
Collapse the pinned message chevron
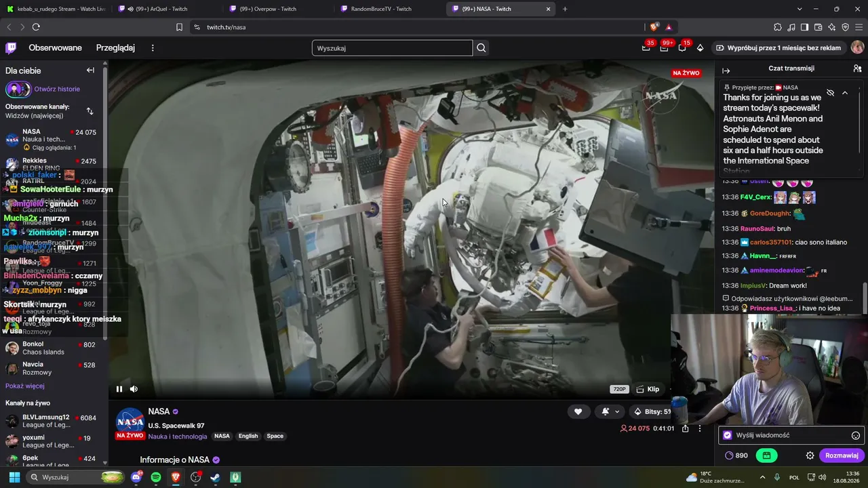coord(845,92)
